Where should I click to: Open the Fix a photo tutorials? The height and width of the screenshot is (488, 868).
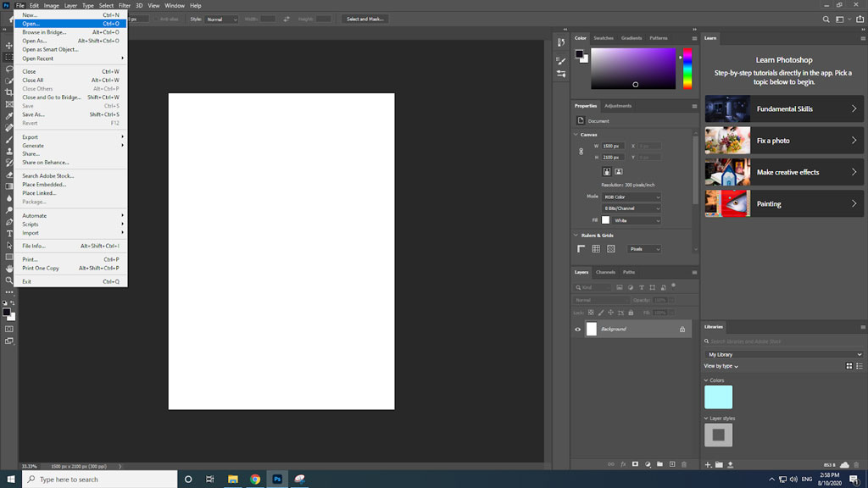(784, 141)
